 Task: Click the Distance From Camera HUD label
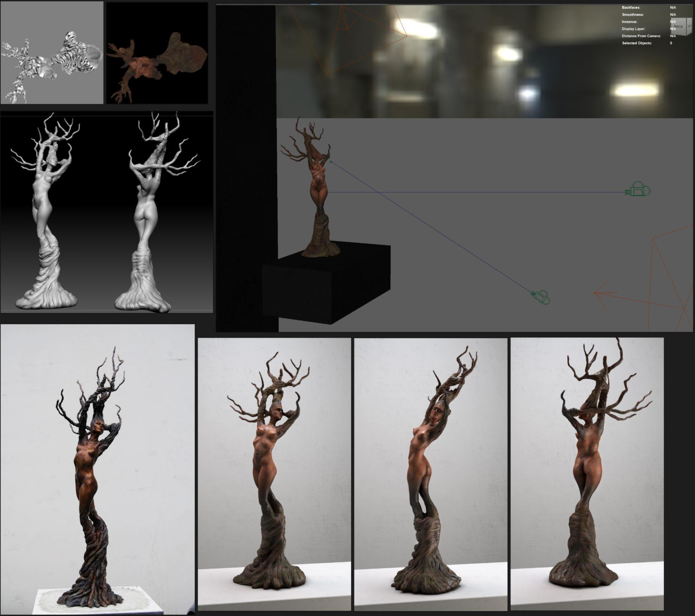click(x=641, y=36)
